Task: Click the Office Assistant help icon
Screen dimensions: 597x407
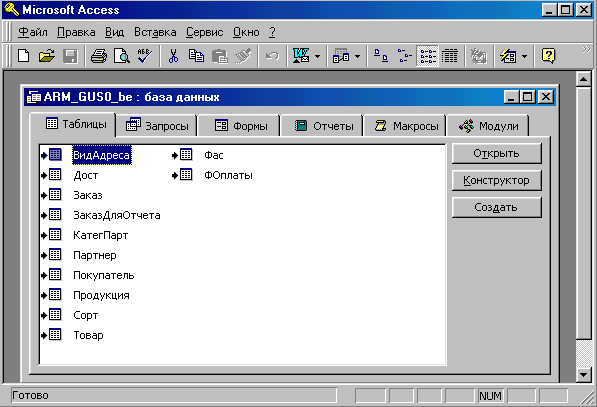Action: (548, 56)
